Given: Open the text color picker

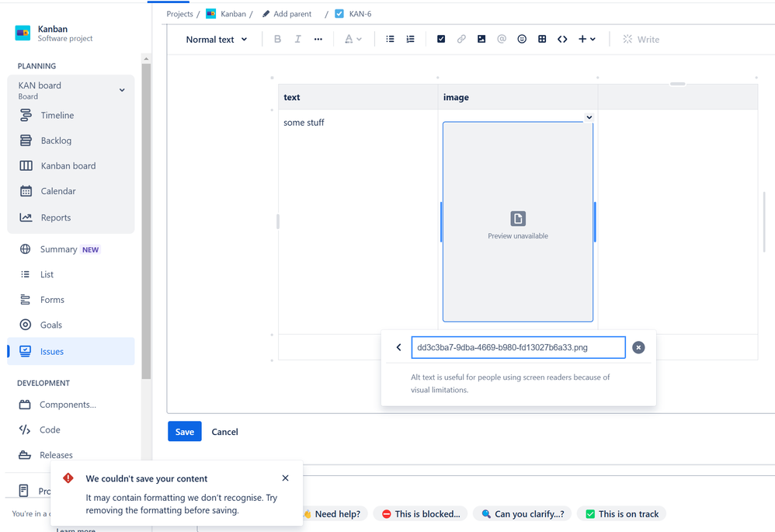Looking at the screenshot, I should (x=353, y=40).
